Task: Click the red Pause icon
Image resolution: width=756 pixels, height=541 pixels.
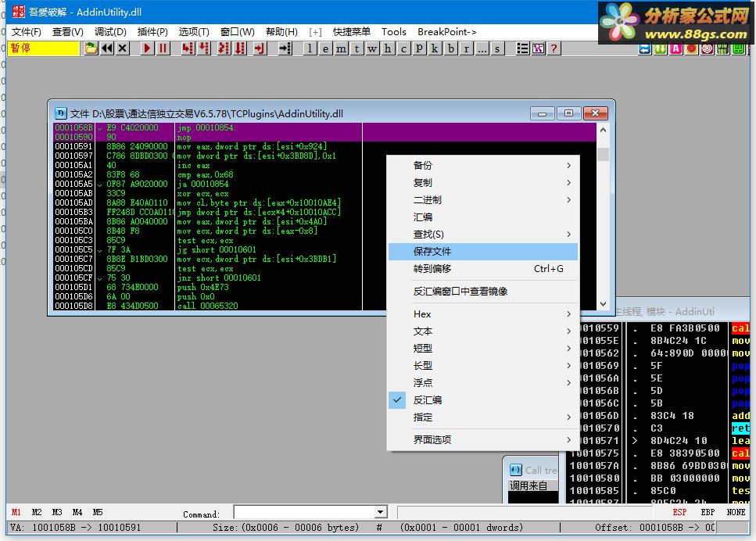Action: click(163, 48)
